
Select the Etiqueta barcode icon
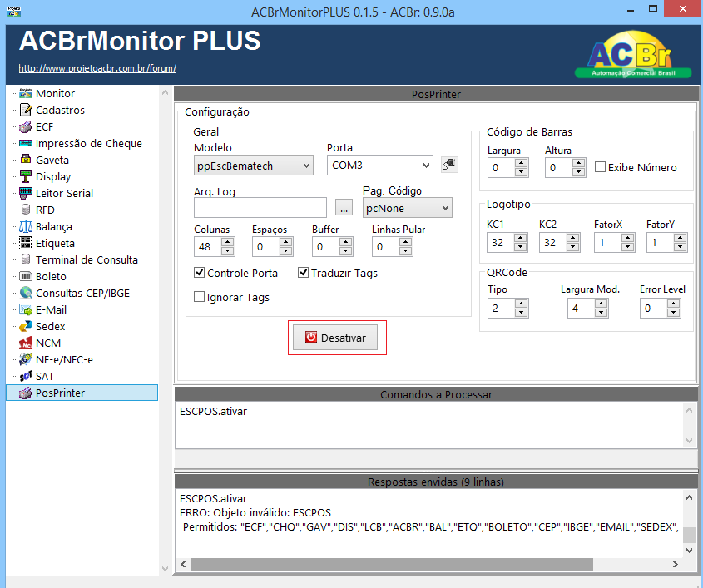tap(26, 243)
